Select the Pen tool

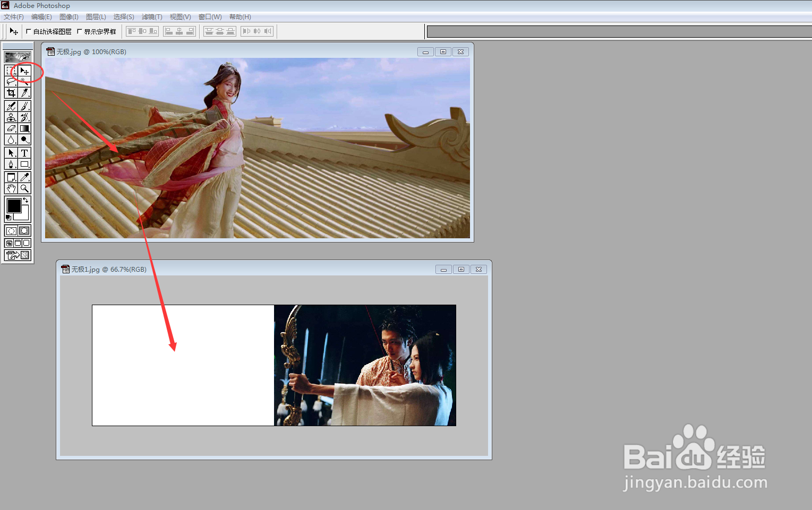click(x=11, y=164)
